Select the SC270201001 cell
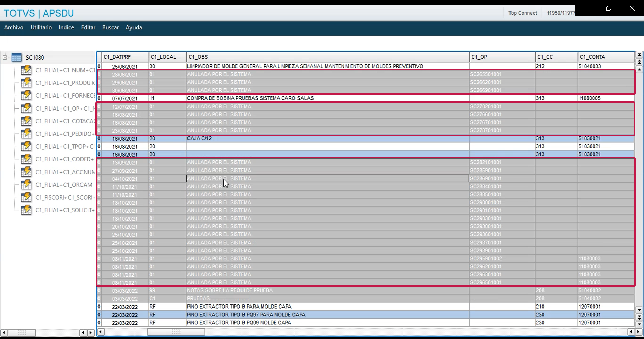 click(502, 107)
